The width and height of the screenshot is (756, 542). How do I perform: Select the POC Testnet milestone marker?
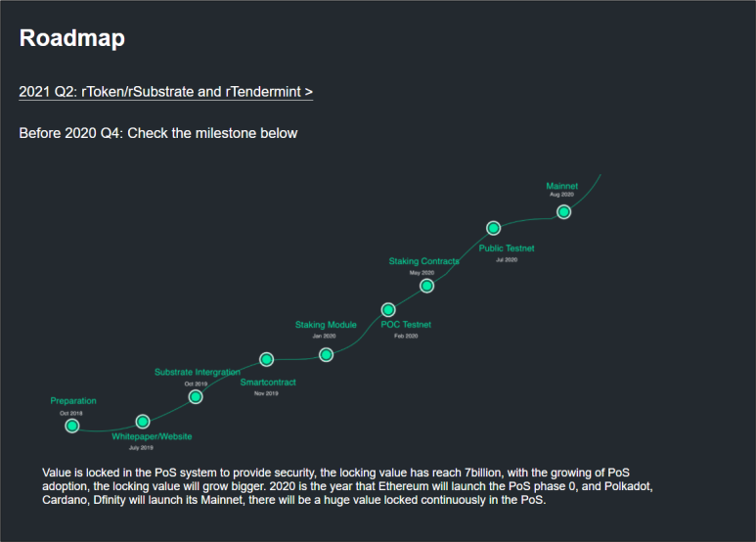(x=387, y=310)
